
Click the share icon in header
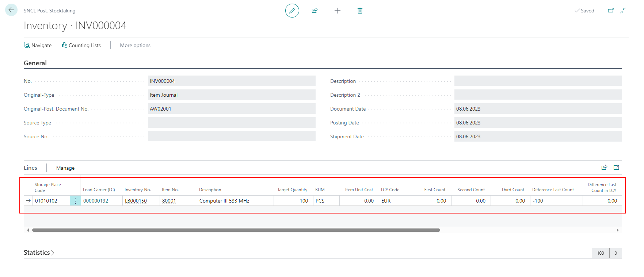coord(315,11)
